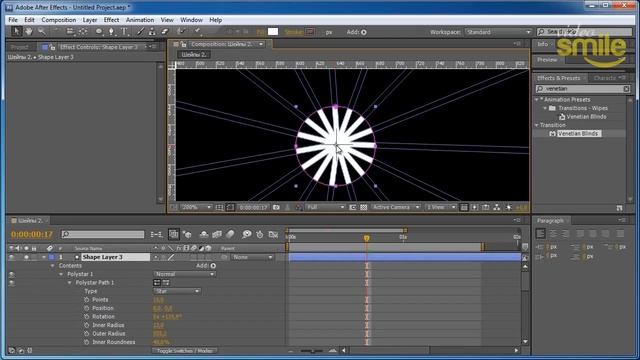
Task: Click the Add shape button in toolbar
Action: [x=364, y=32]
